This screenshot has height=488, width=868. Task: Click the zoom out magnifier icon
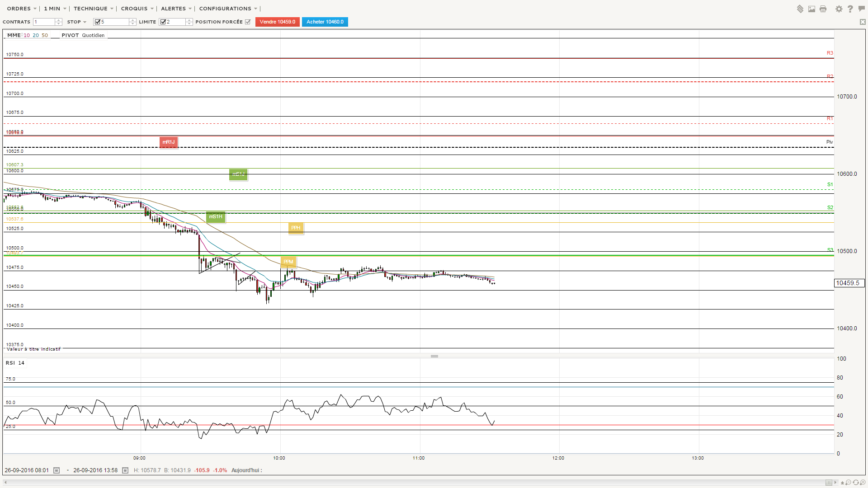point(848,482)
